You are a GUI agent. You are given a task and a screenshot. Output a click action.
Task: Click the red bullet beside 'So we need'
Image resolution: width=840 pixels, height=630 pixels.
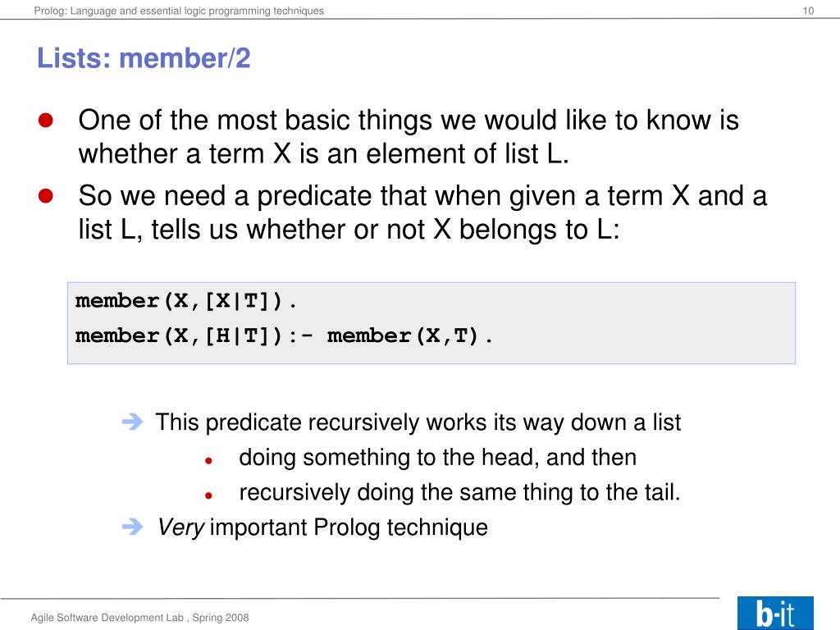pyautogui.click(x=46, y=196)
